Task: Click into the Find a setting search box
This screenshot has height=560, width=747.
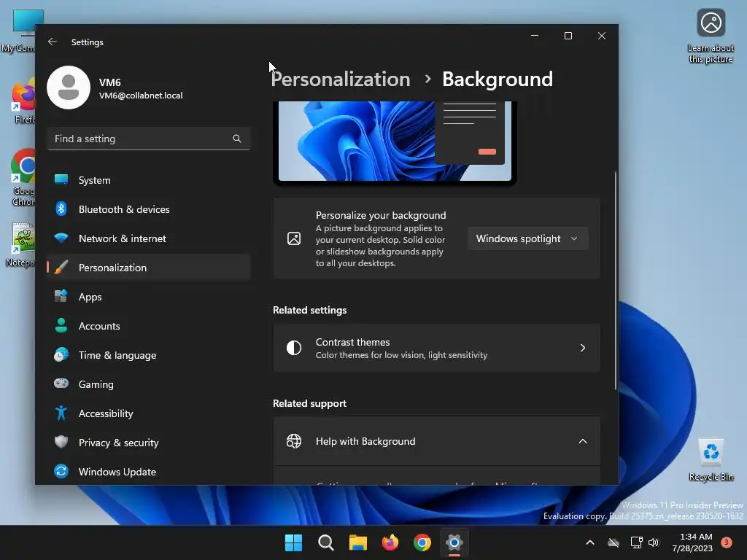Action: 149,139
